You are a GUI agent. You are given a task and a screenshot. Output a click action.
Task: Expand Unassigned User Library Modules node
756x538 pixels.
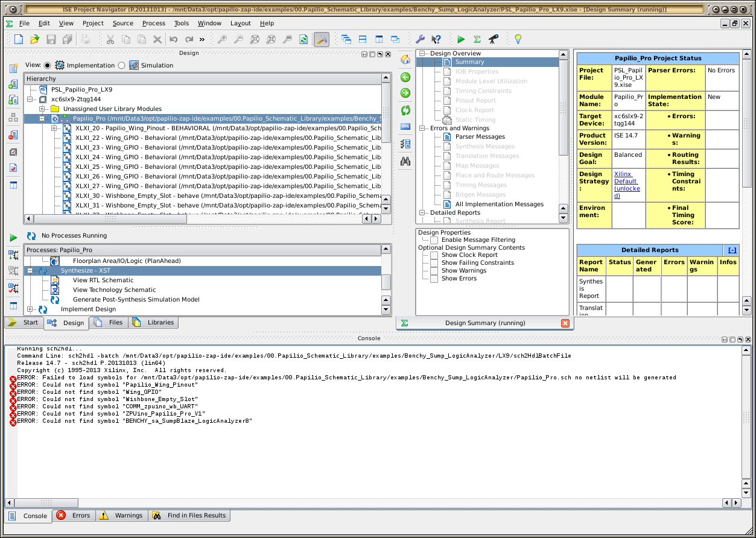(x=42, y=109)
